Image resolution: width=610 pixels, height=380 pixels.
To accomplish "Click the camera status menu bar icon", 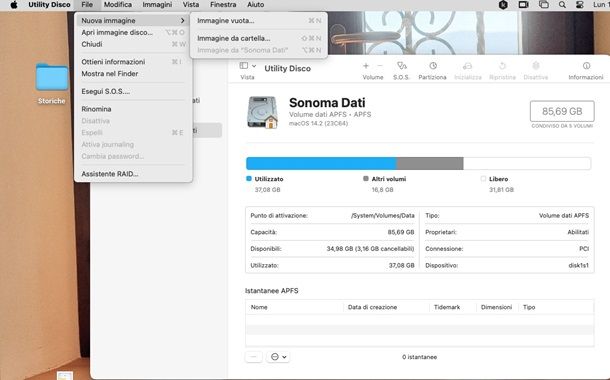I will (524, 5).
